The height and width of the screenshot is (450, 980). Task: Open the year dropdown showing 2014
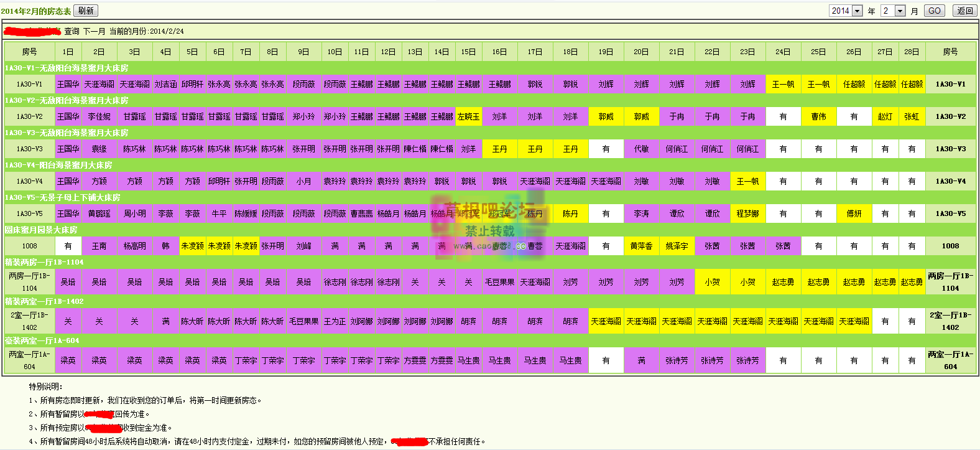point(857,11)
